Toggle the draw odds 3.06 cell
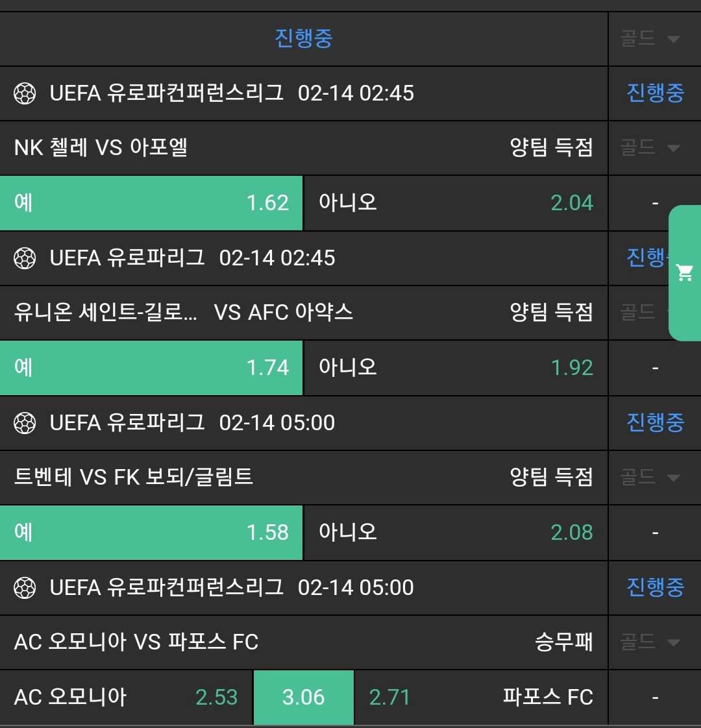 [x=304, y=698]
